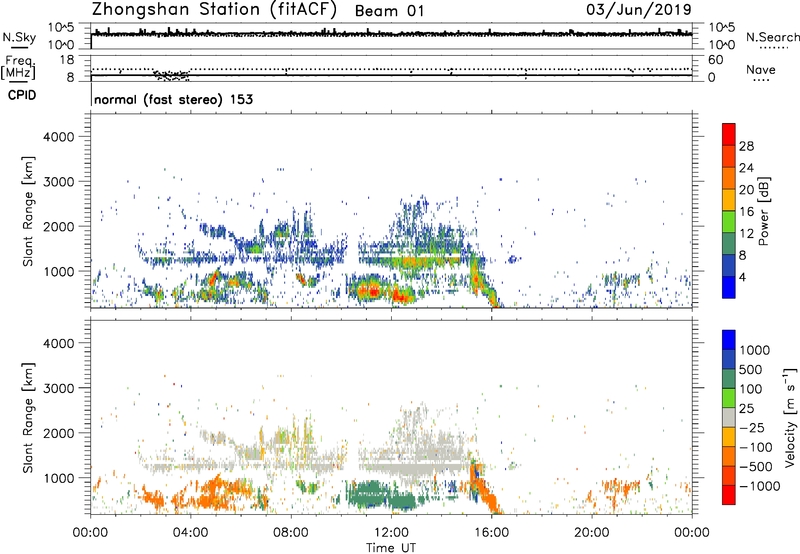Screen dimensions: 800x554
Task: Pick the top blue Velocity colorbar segment
Action: [729, 340]
